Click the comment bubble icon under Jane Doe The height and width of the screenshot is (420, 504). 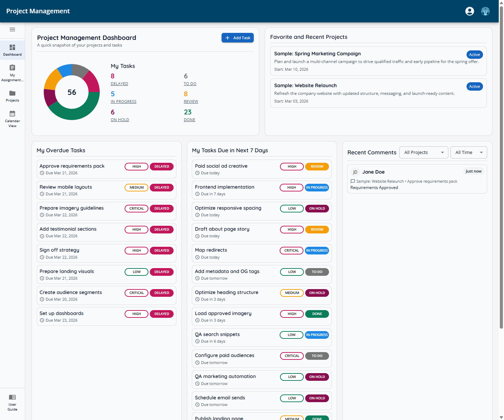point(353,181)
